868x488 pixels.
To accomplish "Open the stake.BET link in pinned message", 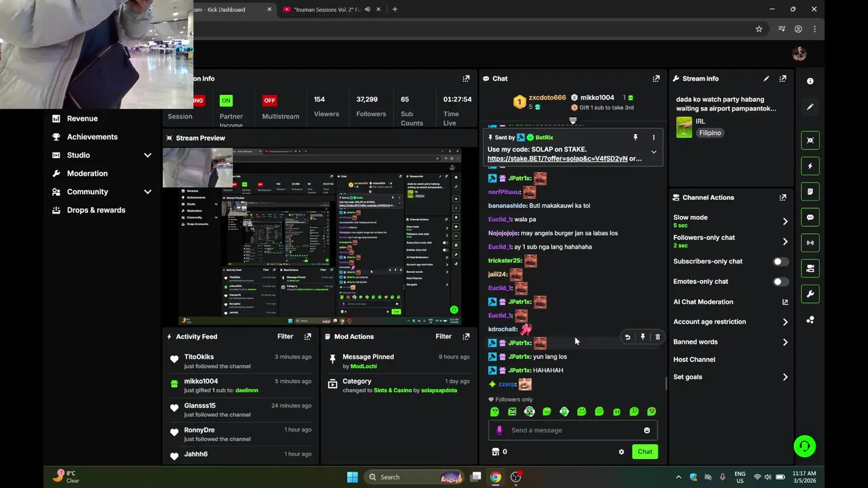I will pyautogui.click(x=557, y=159).
